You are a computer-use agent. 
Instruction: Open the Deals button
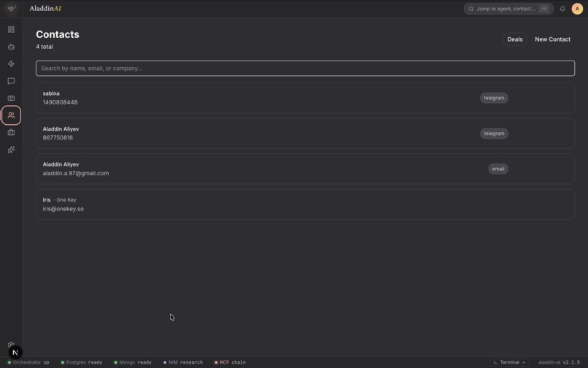(515, 39)
